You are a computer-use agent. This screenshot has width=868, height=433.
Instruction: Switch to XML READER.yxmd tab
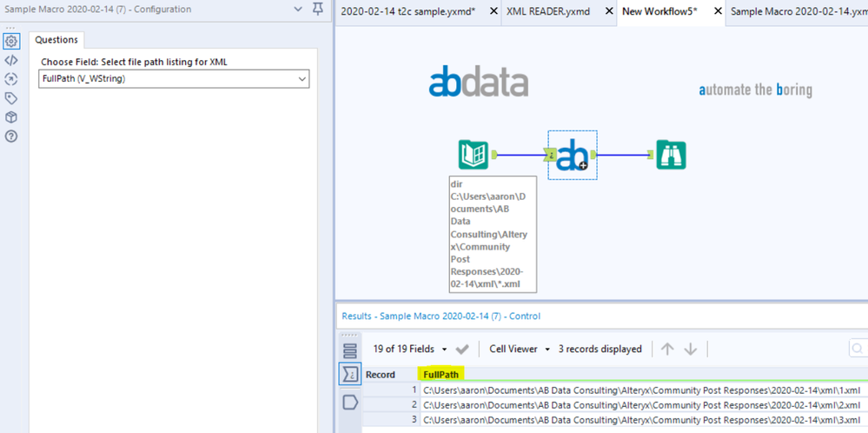coord(548,11)
